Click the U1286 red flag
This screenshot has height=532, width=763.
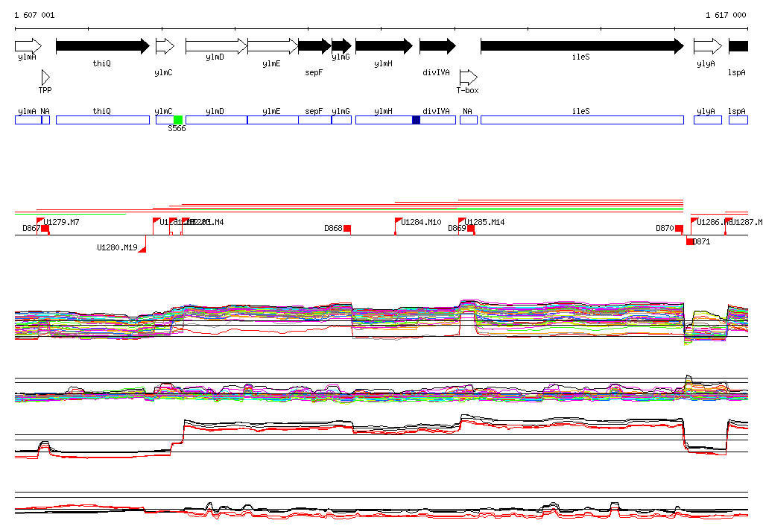point(694,221)
